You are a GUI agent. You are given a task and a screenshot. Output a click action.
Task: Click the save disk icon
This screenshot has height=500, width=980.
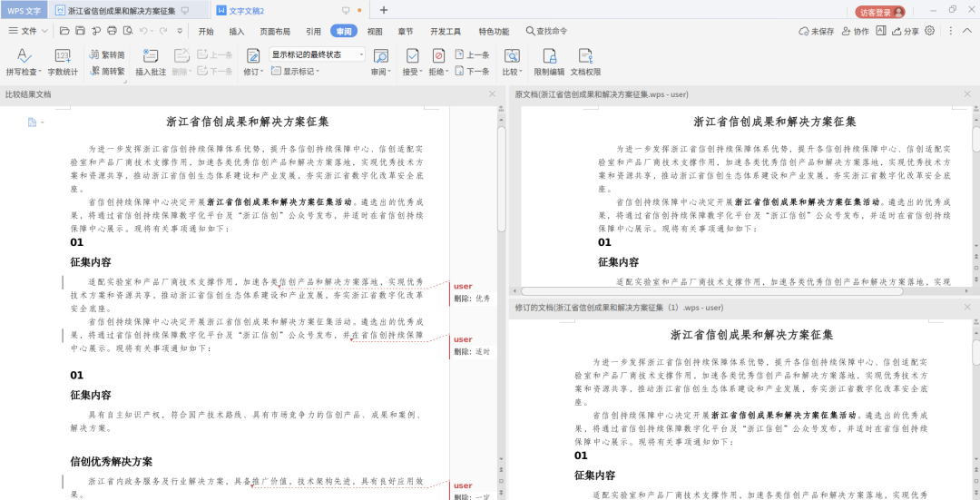(80, 31)
